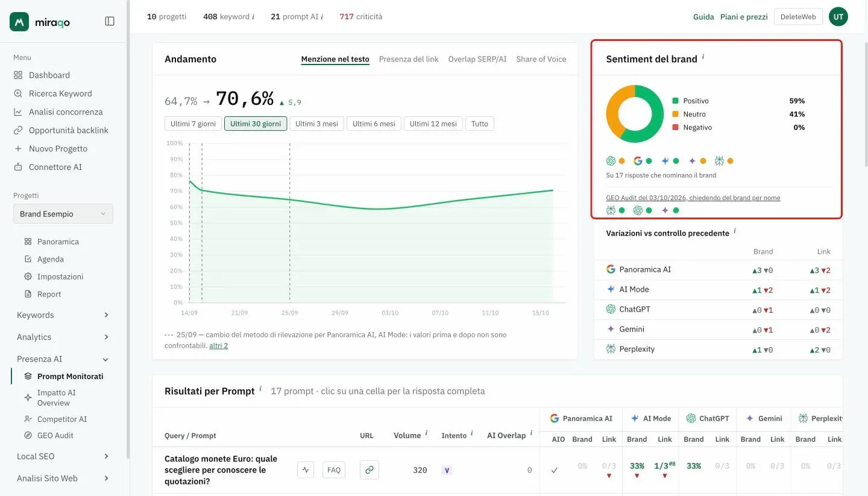Select the Ultimi 7 giorni range
The width and height of the screenshot is (868, 496).
pyautogui.click(x=193, y=124)
